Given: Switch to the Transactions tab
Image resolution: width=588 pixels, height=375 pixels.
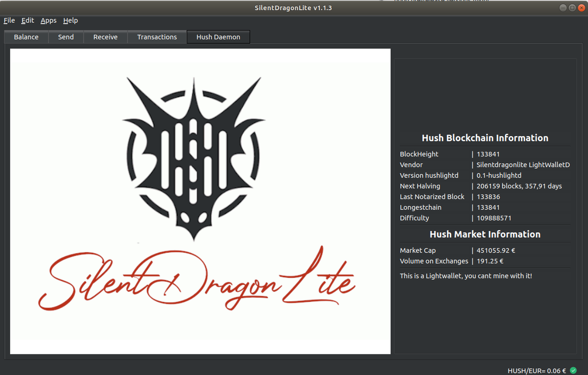Looking at the screenshot, I should [x=157, y=37].
